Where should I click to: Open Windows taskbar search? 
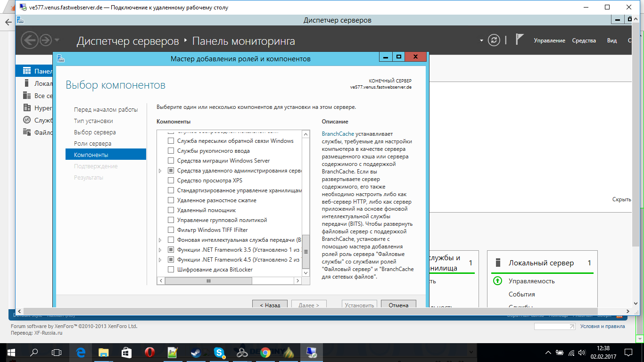pos(34,352)
